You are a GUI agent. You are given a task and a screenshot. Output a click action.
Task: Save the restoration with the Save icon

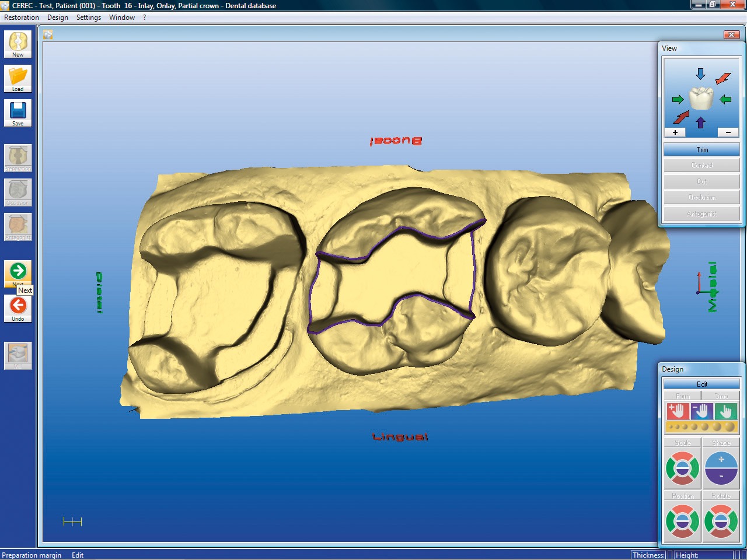[18, 113]
